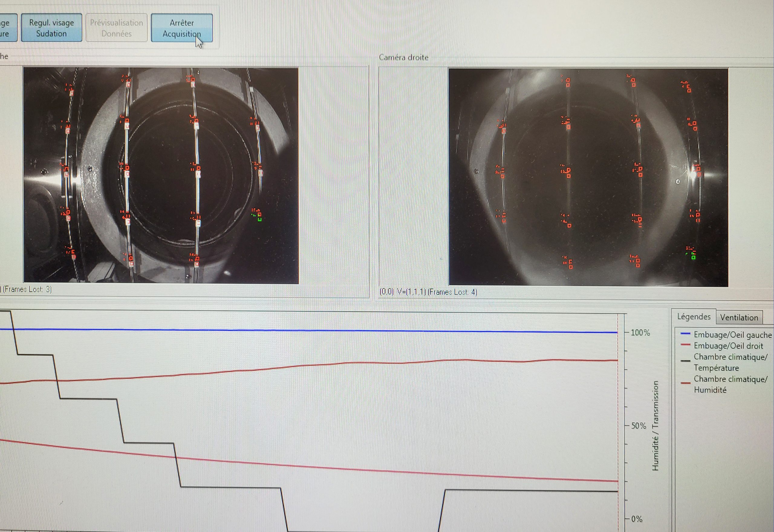The height and width of the screenshot is (532, 774).
Task: Click the Frames Lost: 4 status text
Action: [x=452, y=292]
